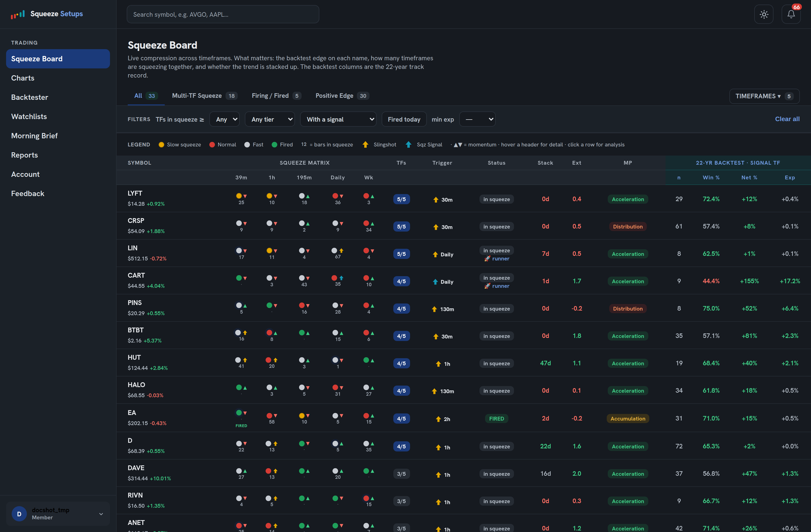Click DAVE 1h red squeeze dot
The height and width of the screenshot is (532, 811).
click(x=268, y=471)
